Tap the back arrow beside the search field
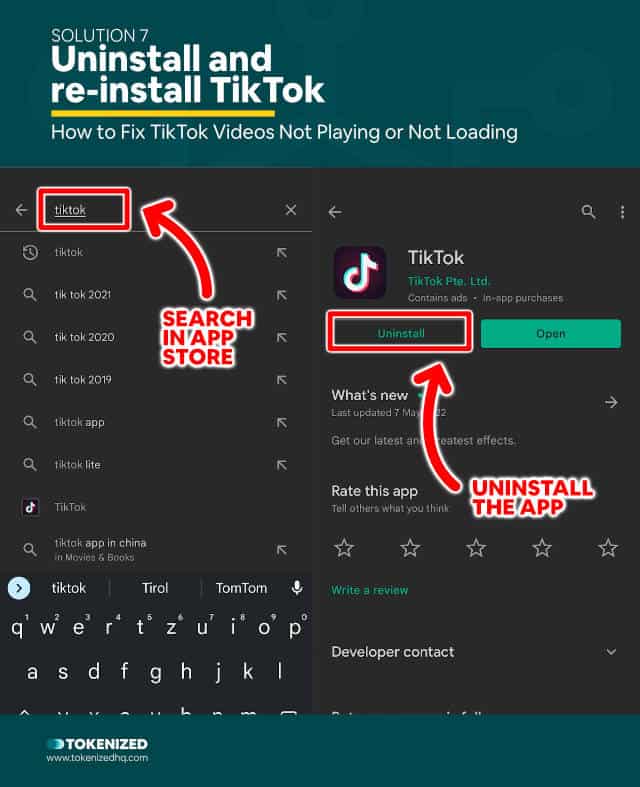This screenshot has width=640, height=787. 22,210
